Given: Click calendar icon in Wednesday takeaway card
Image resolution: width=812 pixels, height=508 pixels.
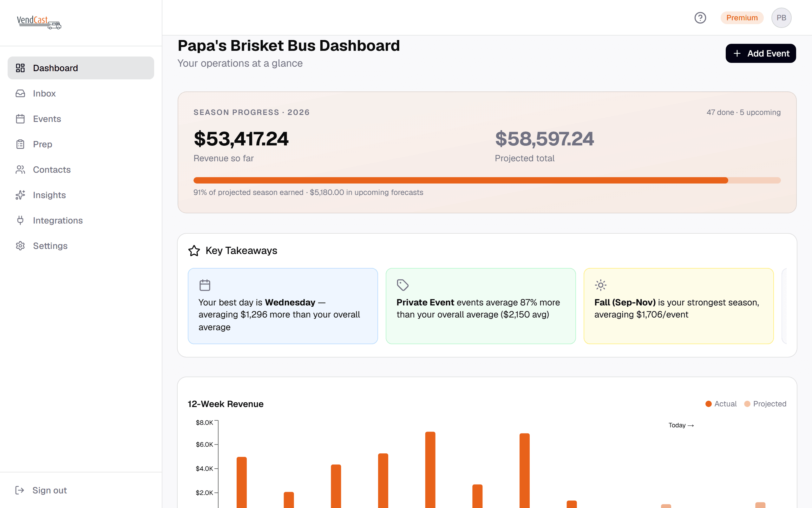Looking at the screenshot, I should (205, 285).
